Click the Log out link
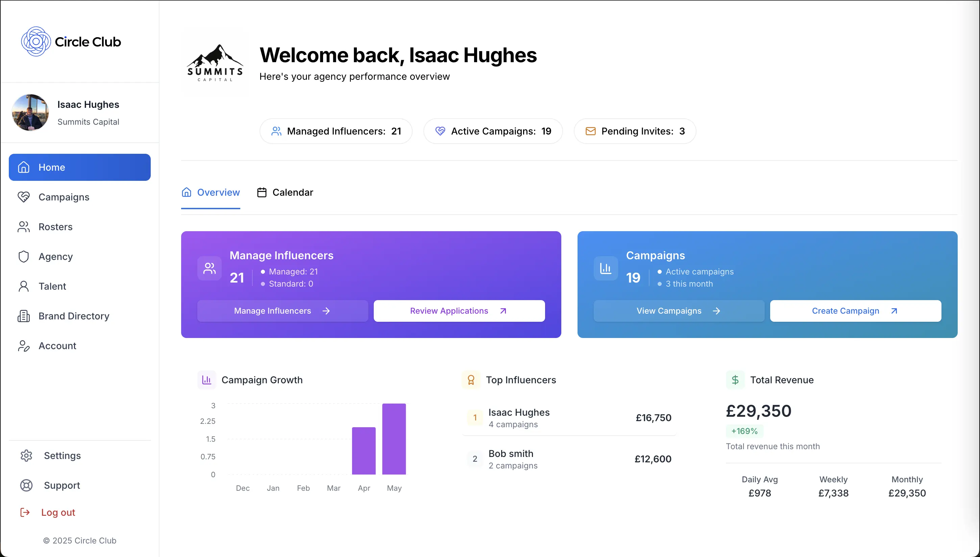 [x=58, y=513]
